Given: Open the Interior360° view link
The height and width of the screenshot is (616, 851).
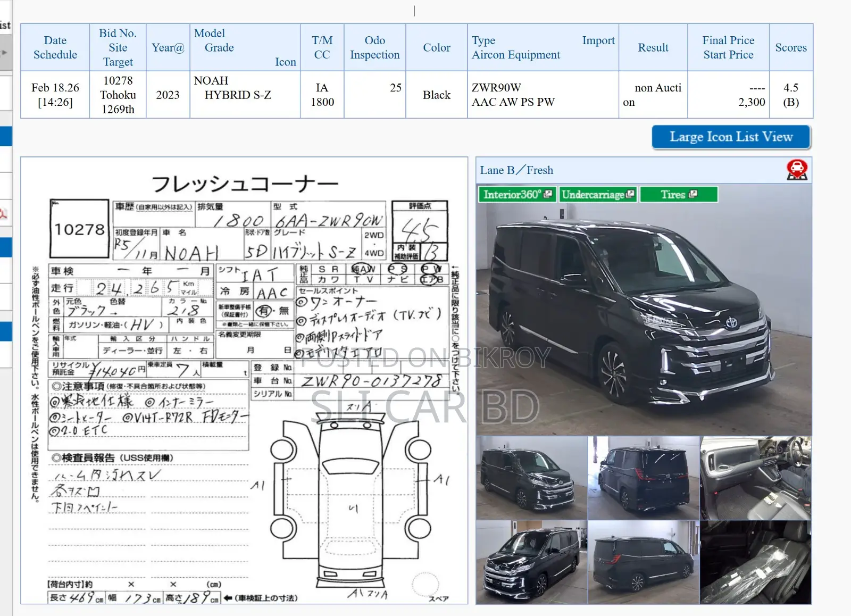Looking at the screenshot, I should (518, 195).
